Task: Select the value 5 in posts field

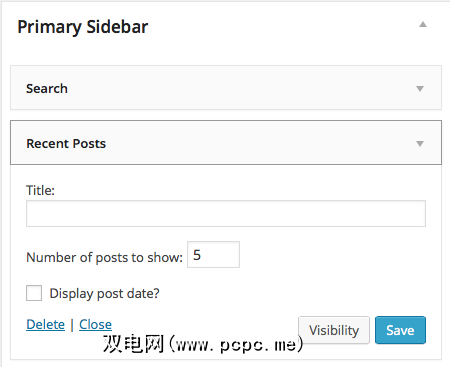Action: tap(197, 255)
